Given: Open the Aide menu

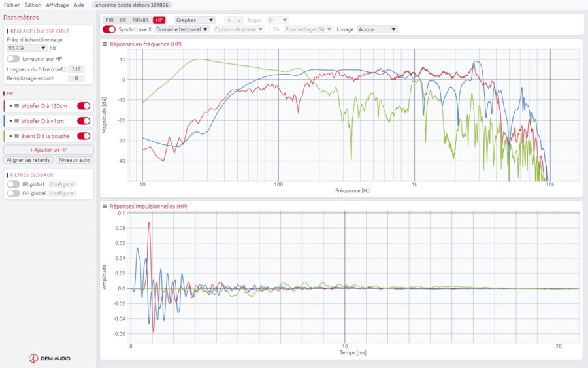Looking at the screenshot, I should click(x=79, y=5).
